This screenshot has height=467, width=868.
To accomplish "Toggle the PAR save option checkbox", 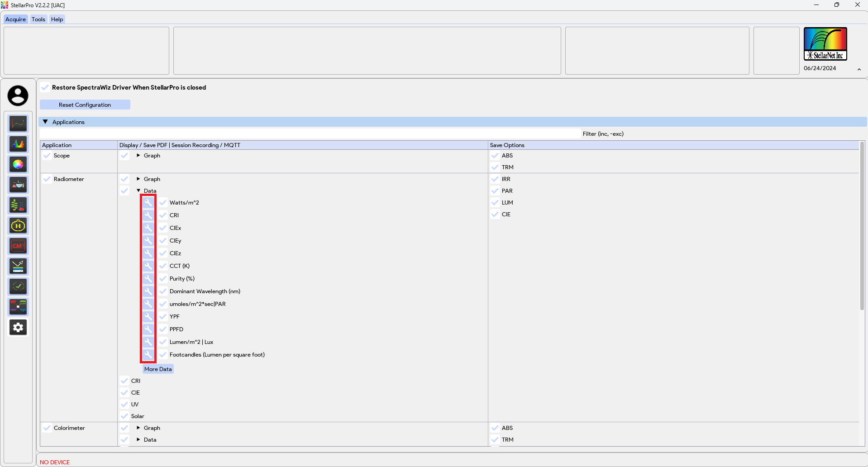I will tap(495, 191).
